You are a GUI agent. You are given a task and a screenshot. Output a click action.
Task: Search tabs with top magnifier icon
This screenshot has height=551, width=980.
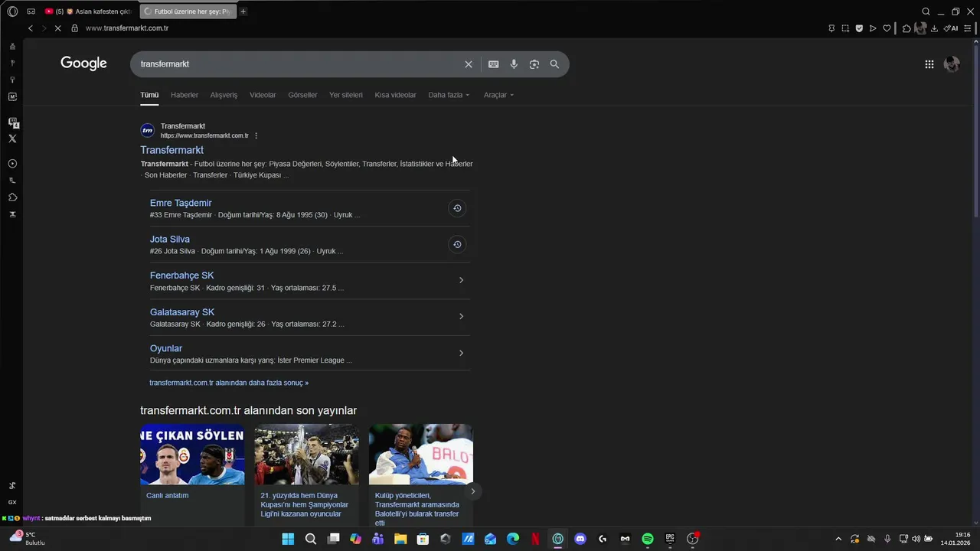[x=926, y=11]
